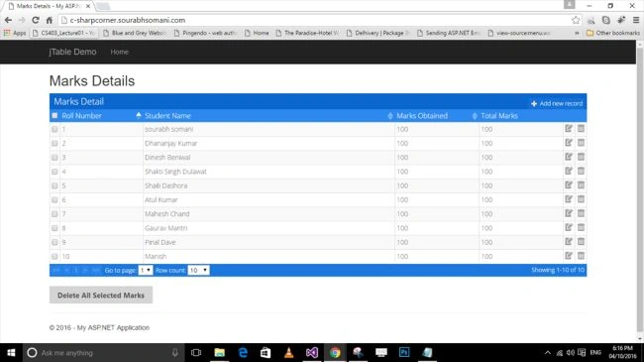Delete the Atul Kumar record
The height and width of the screenshot is (362, 644).
pos(581,199)
